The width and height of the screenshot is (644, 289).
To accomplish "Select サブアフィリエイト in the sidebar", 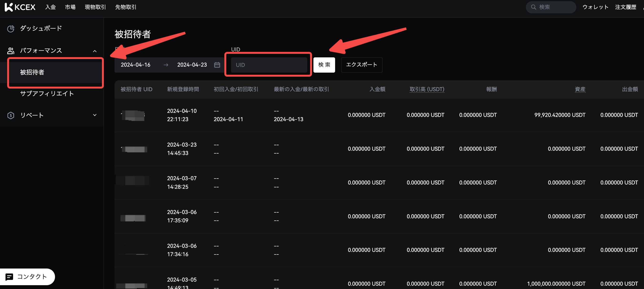I will pos(47,94).
